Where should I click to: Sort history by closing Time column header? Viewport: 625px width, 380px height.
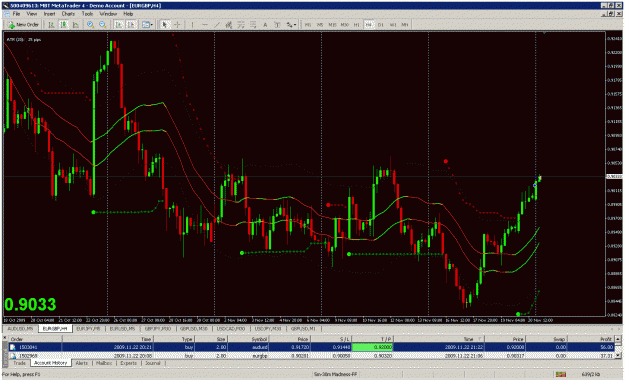(439, 339)
